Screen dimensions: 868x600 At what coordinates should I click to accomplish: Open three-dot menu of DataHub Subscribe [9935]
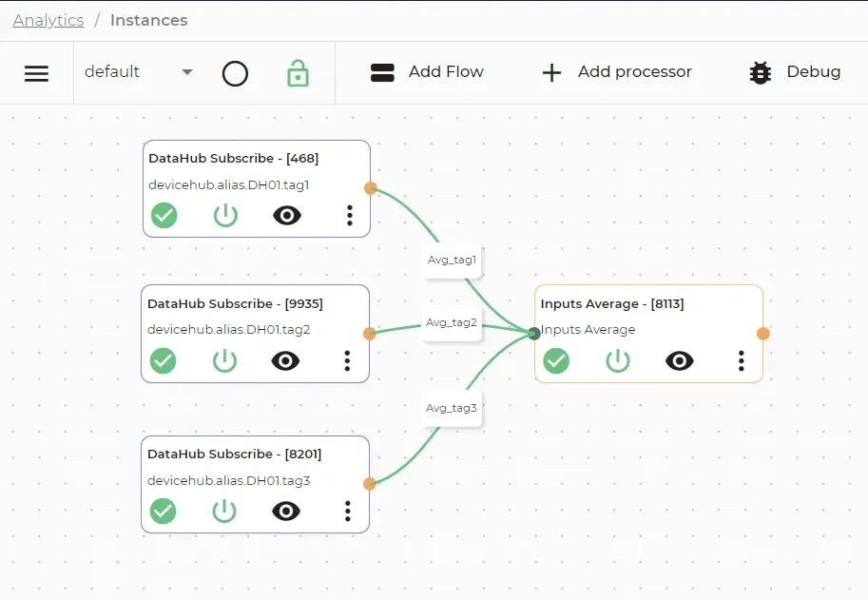coord(348,361)
